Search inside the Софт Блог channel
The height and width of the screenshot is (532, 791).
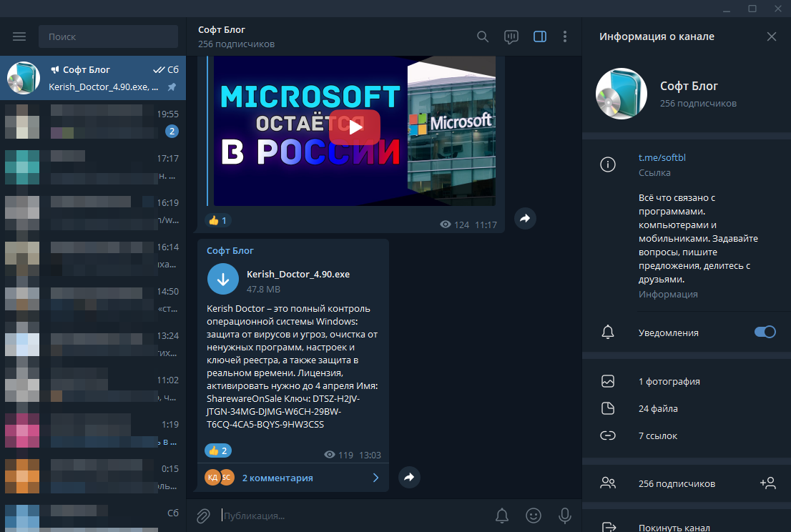tap(483, 36)
